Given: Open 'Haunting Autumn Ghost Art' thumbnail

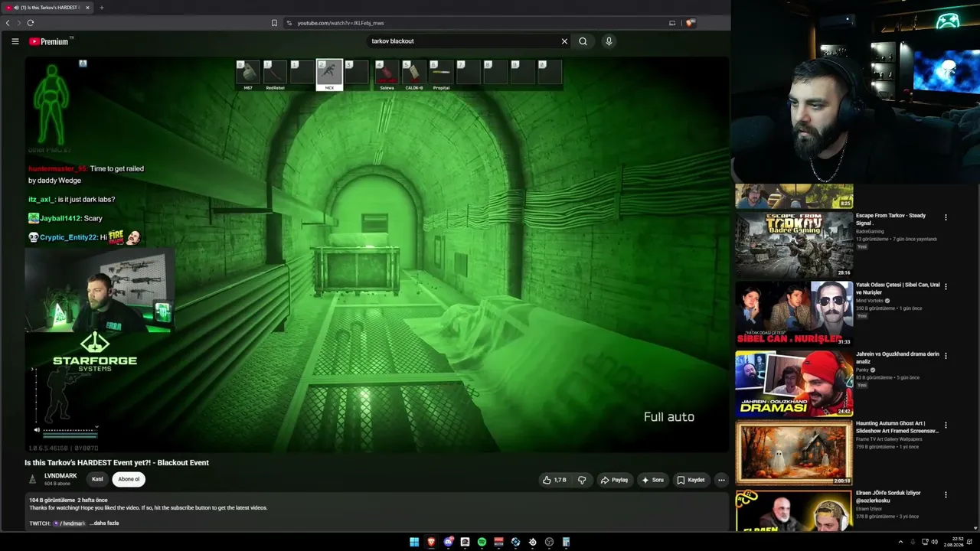Looking at the screenshot, I should point(794,452).
